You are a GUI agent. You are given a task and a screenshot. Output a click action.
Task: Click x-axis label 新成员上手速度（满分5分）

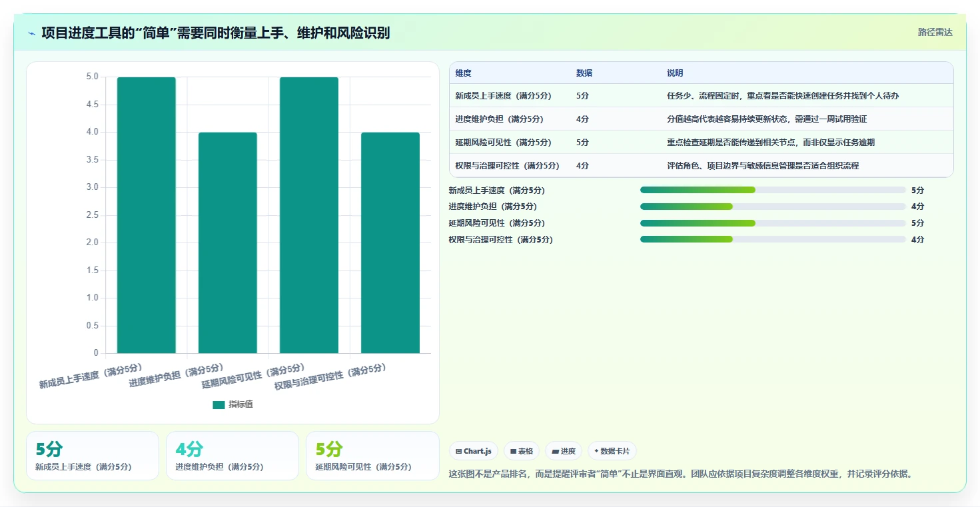[91, 376]
